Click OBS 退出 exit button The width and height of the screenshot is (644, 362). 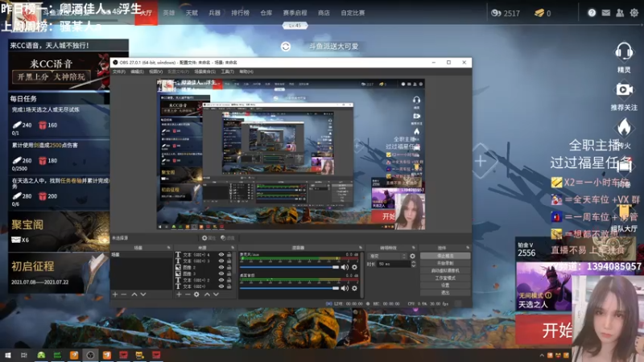[445, 293]
